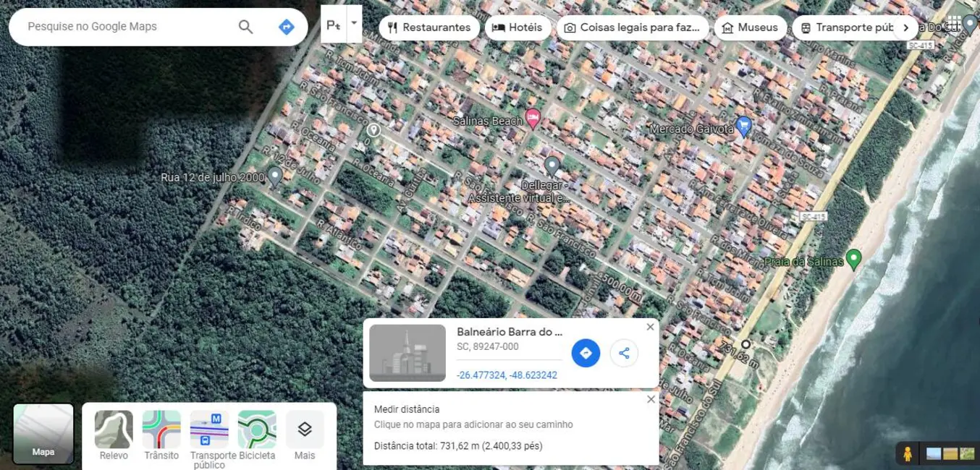
Task: Select the Mercado Gaivota shopping marker
Action: (743, 124)
